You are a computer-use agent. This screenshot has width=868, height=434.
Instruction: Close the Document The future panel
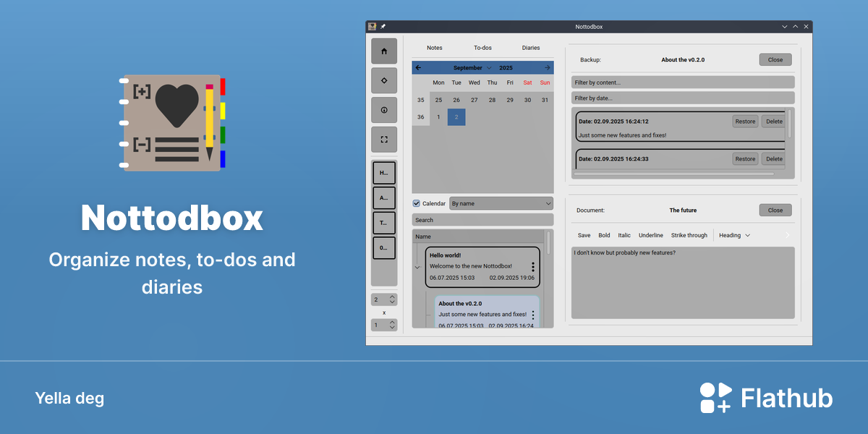775,210
